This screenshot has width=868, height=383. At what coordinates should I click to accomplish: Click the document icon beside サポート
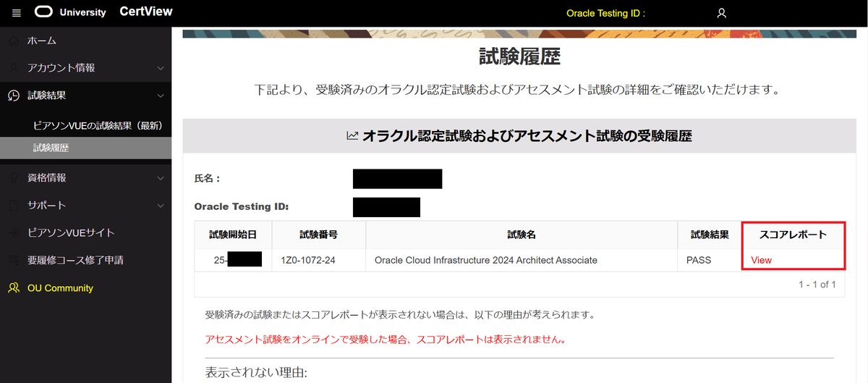click(13, 205)
